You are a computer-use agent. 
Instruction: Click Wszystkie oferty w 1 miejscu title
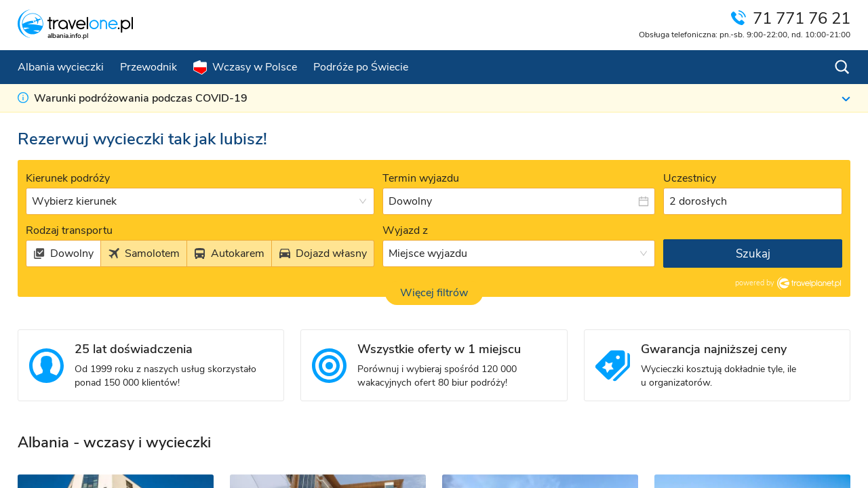(x=439, y=349)
